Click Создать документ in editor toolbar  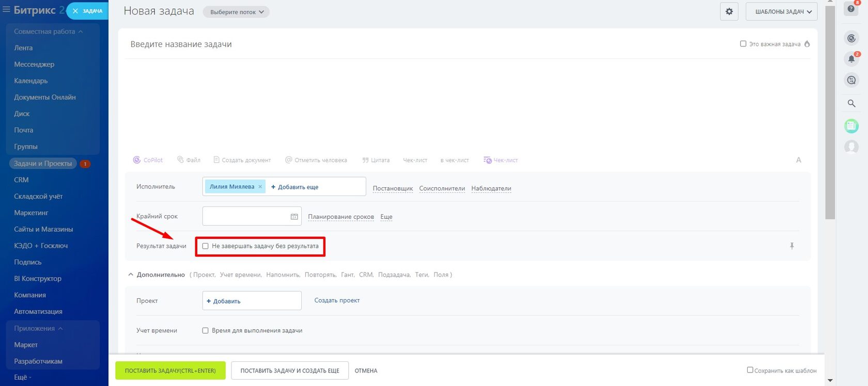pos(242,160)
